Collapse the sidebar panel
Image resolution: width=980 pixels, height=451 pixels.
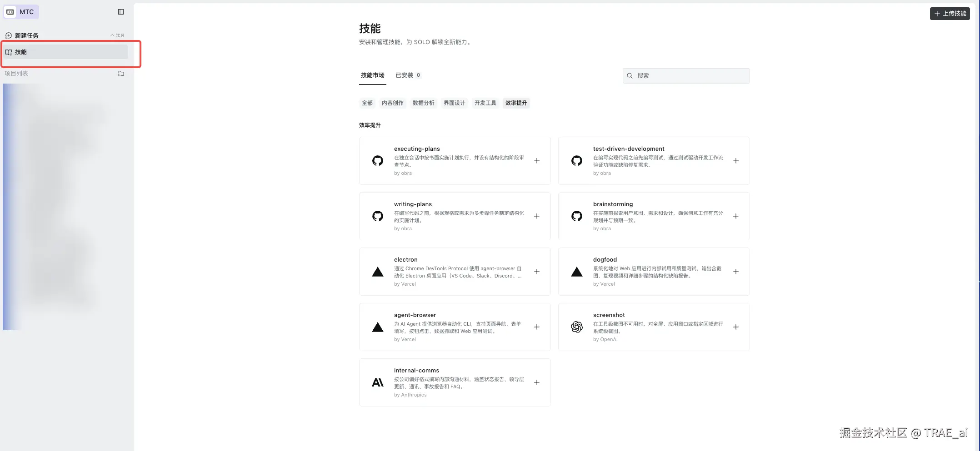click(x=121, y=12)
